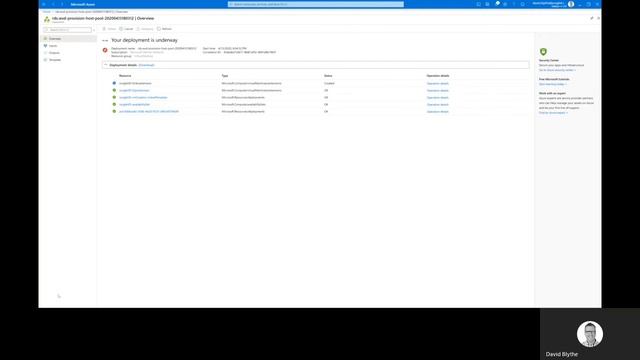Click the deployment resource icon beside the title
The width and height of the screenshot is (640, 360).
click(x=47, y=19)
